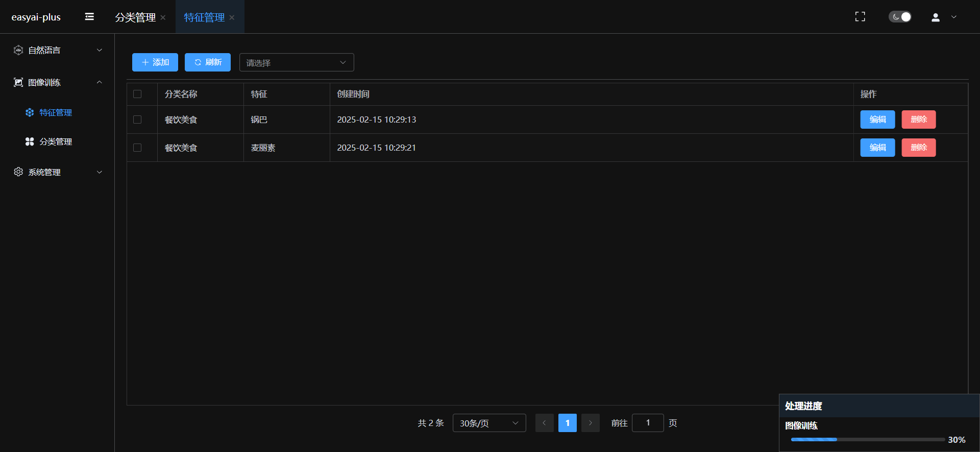Click the 图像训练 sidebar icon

point(18,82)
